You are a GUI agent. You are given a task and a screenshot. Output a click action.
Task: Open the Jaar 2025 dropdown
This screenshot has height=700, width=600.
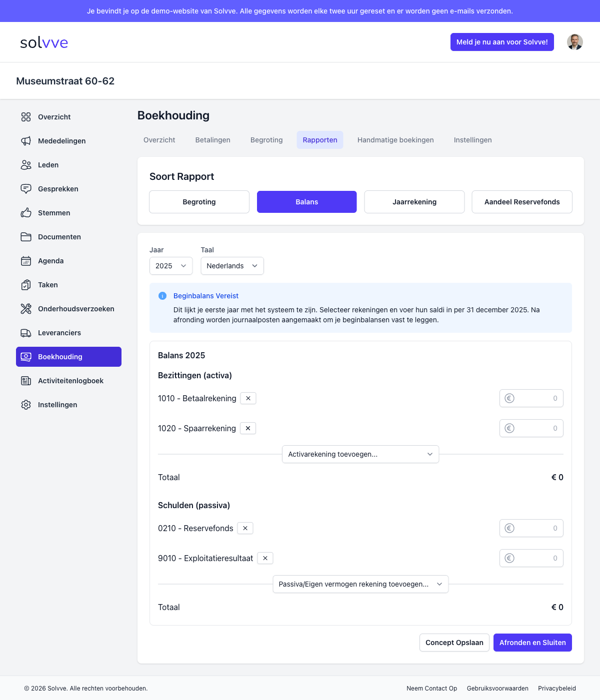pyautogui.click(x=171, y=266)
